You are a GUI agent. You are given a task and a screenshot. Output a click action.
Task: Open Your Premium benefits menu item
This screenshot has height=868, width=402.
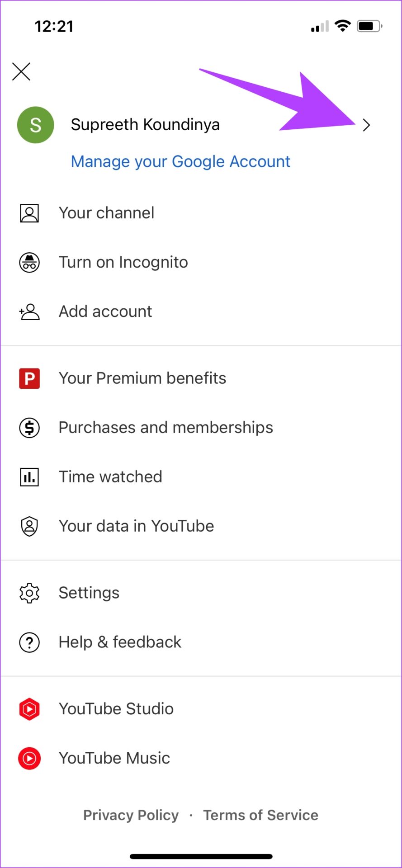click(201, 378)
